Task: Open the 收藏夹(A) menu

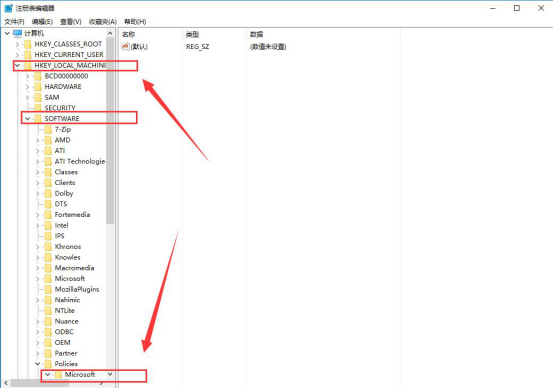Action: 103,22
